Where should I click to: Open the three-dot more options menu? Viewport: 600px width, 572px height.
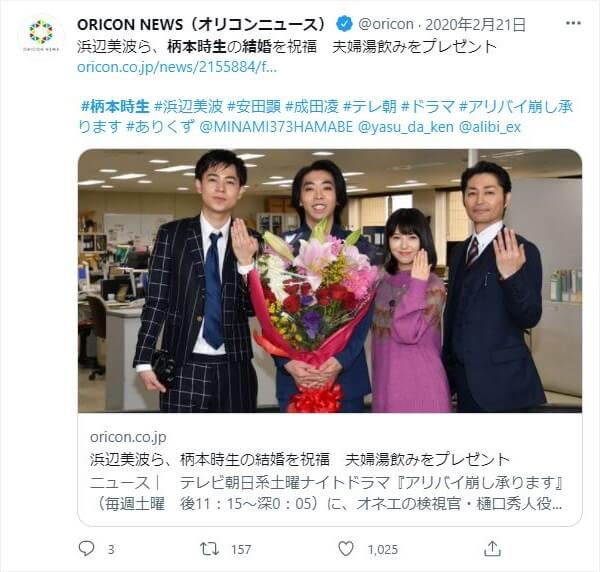click(x=573, y=24)
